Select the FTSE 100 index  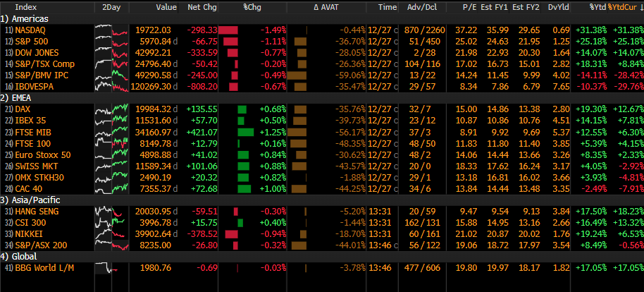pos(33,144)
